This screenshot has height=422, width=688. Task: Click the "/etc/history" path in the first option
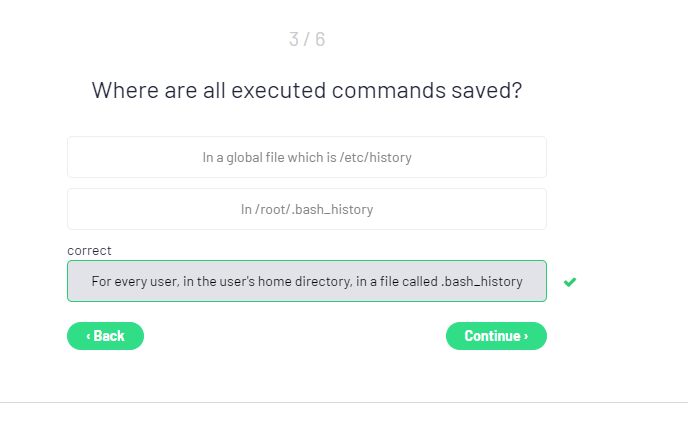[377, 157]
